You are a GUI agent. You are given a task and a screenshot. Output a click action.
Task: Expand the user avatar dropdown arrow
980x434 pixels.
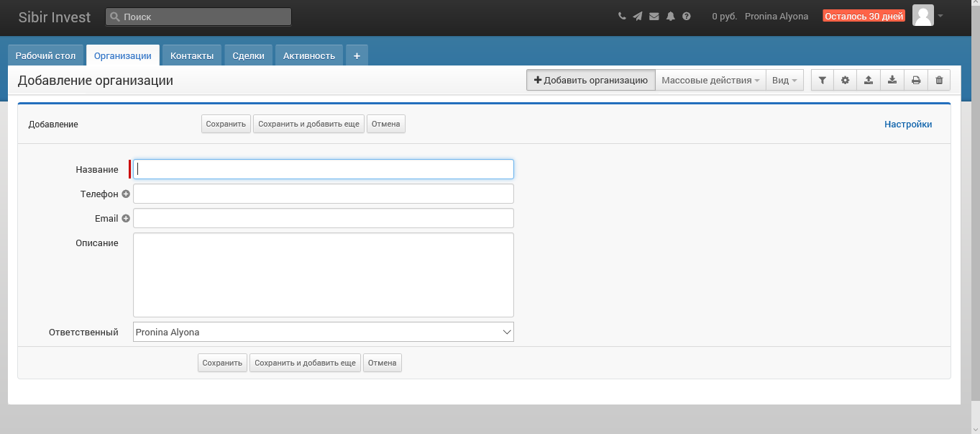(x=940, y=16)
